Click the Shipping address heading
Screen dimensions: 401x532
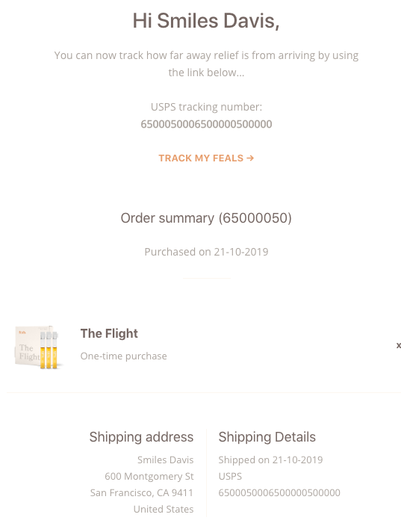[x=141, y=437]
